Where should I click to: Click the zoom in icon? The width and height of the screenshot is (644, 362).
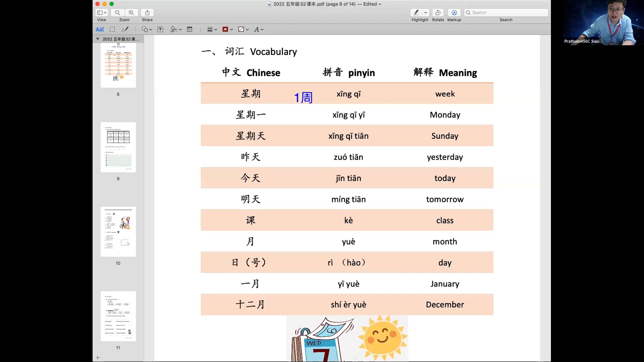tap(131, 12)
